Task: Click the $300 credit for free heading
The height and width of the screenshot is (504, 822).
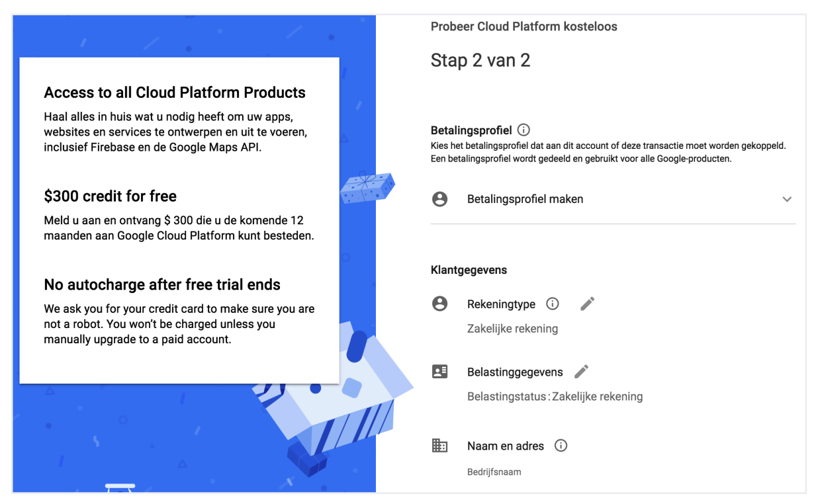Action: [110, 196]
